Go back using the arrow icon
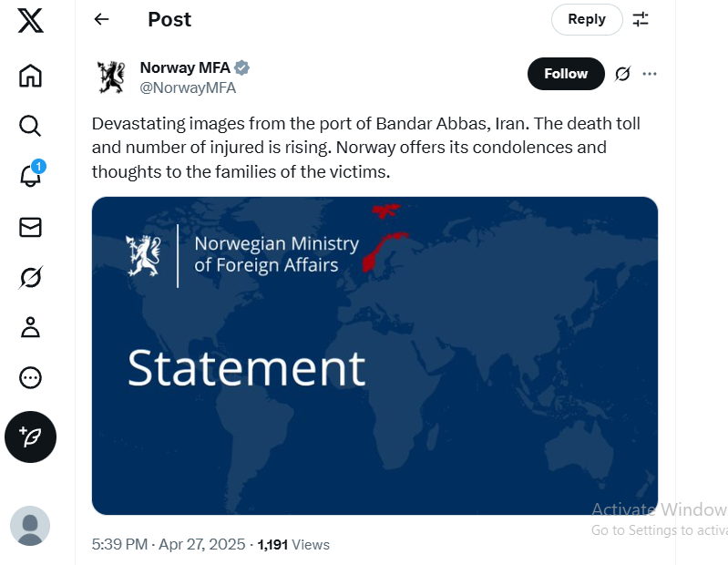The width and height of the screenshot is (728, 565). click(x=101, y=19)
